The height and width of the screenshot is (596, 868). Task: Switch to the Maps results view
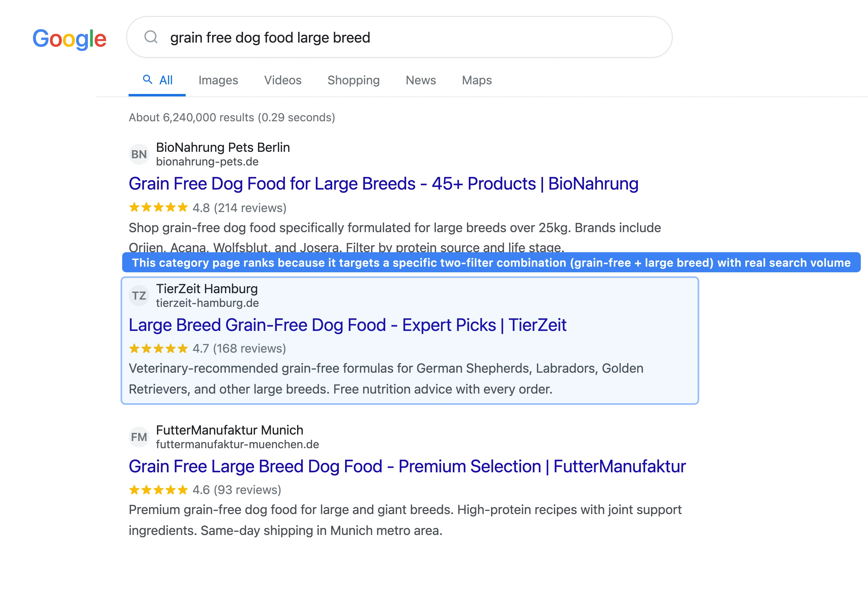coord(476,80)
